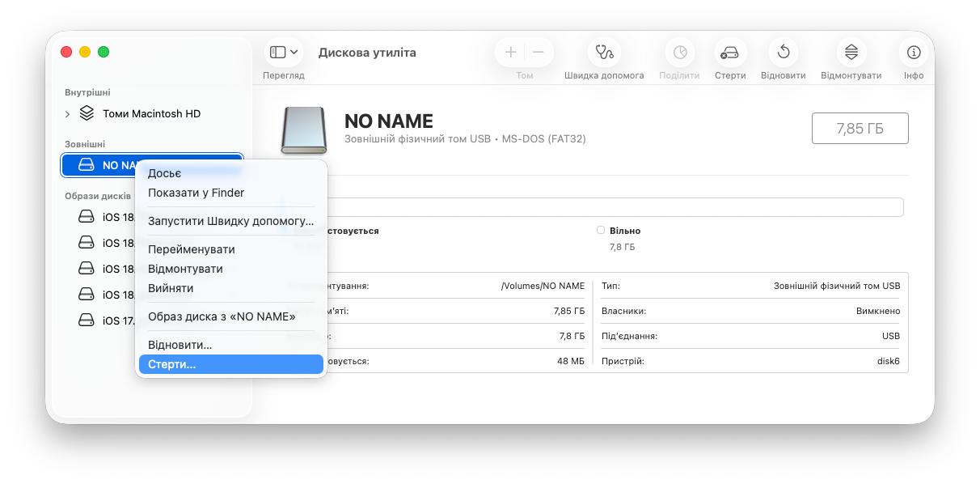Click the Внутрішні sidebar section header
The image size is (980, 484).
click(x=87, y=93)
